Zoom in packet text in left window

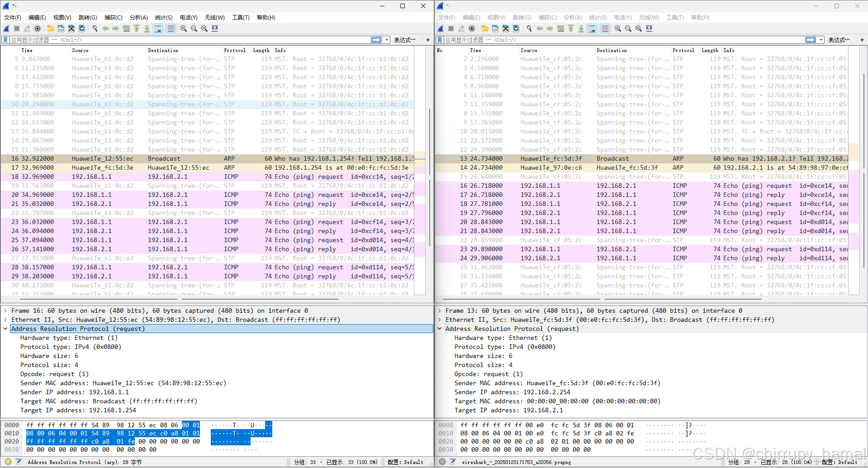coord(184,29)
